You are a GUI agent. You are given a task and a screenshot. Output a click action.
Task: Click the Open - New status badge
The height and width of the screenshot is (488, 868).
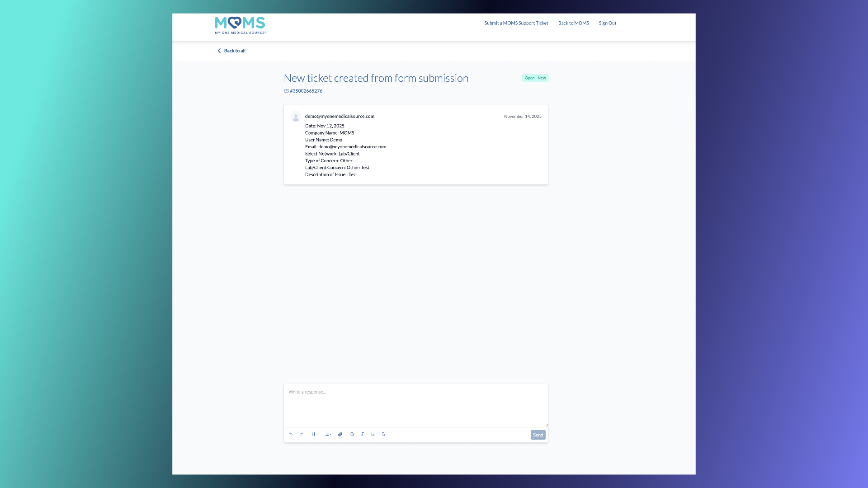click(x=535, y=78)
